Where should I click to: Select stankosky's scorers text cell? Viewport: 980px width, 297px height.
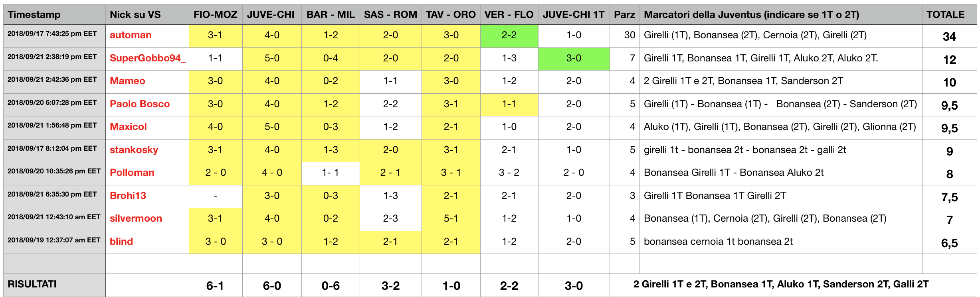point(781,150)
